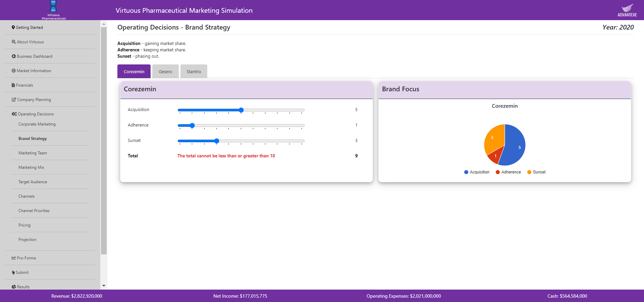This screenshot has height=302, width=644.
Task: Click the sidebar scrollbar up arrow
Action: 104,23
